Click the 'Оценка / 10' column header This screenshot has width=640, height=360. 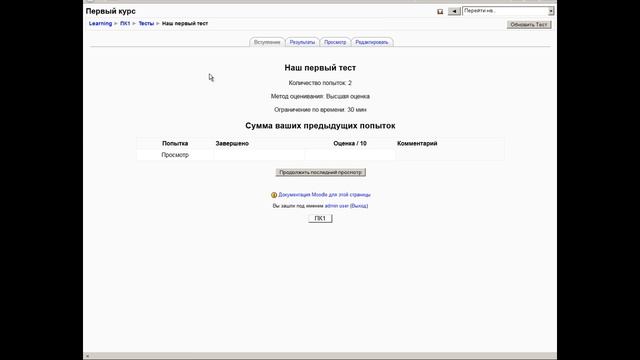point(350,143)
